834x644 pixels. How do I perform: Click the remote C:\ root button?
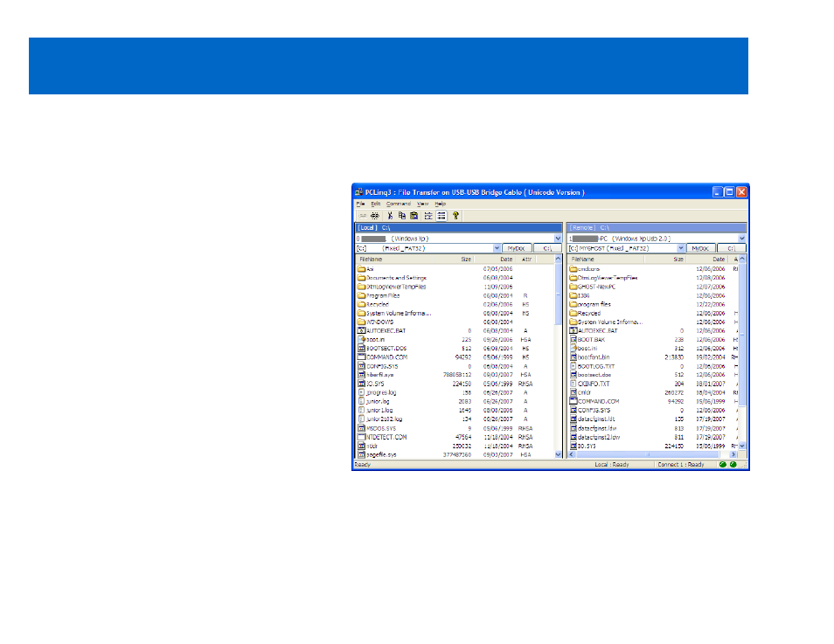point(732,248)
